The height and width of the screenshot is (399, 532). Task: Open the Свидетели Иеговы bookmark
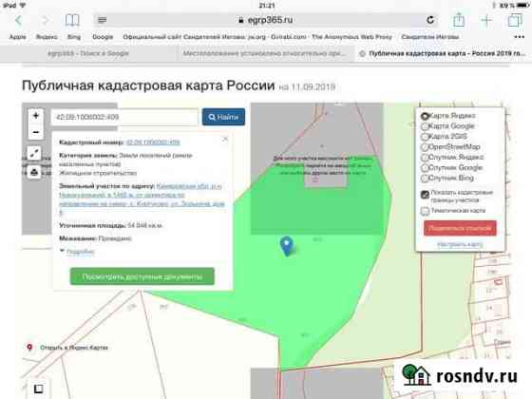[430, 37]
